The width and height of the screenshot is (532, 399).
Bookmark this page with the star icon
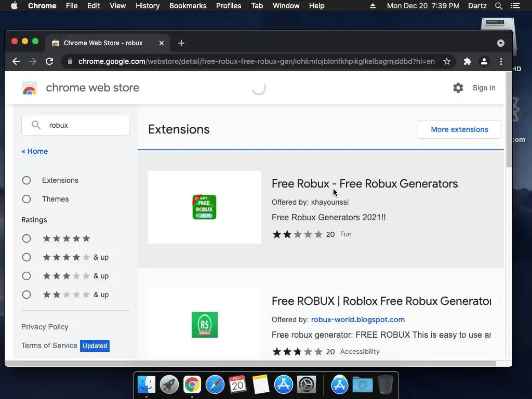(x=446, y=61)
